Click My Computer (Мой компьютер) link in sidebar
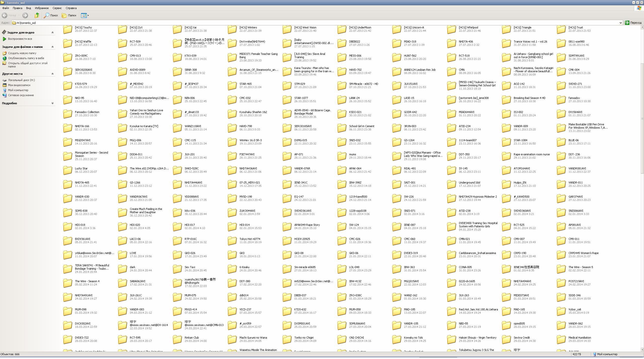The width and height of the screenshot is (644, 359). coord(18,90)
